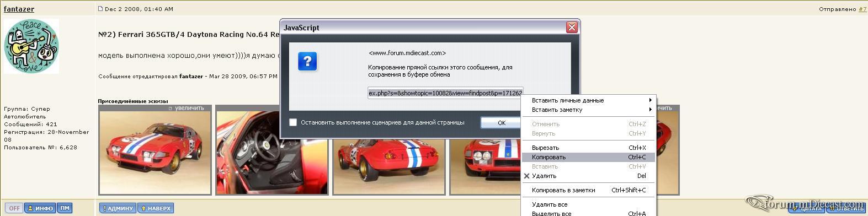The image size is (868, 216).
Task: Click the OFF status indicator
Action: click(14, 208)
